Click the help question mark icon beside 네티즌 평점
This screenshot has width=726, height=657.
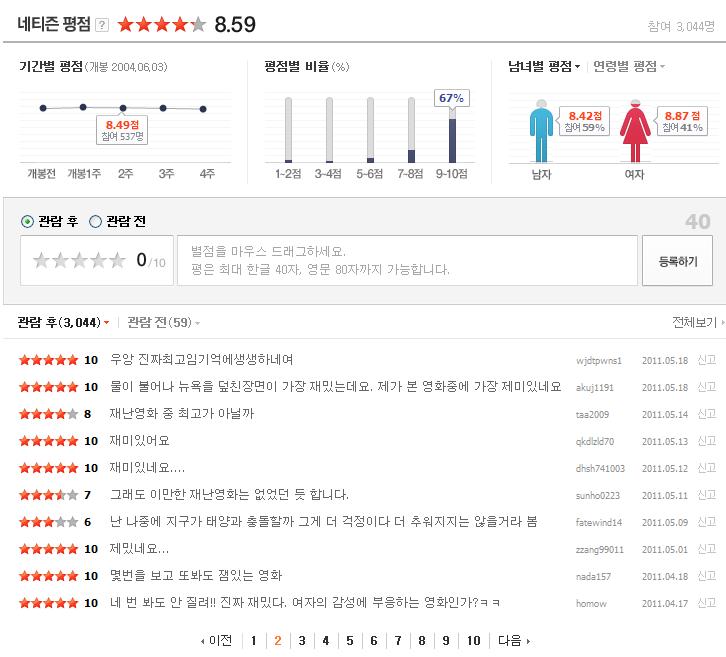point(102,25)
